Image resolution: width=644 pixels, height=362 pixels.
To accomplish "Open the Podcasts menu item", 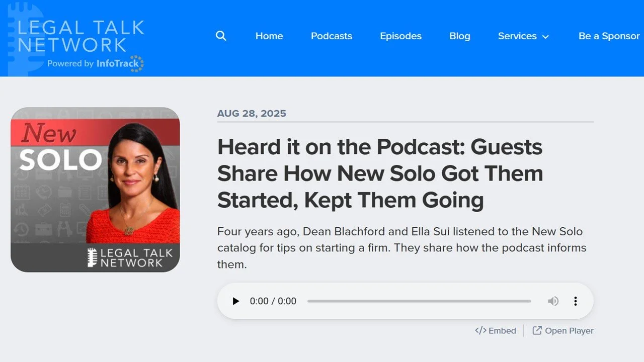I will 332,36.
